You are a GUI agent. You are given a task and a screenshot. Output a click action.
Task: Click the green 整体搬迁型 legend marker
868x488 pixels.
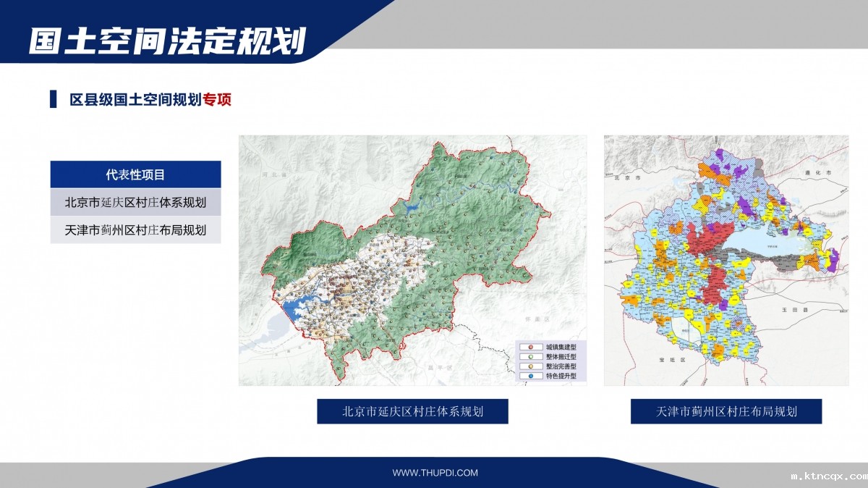529,357
